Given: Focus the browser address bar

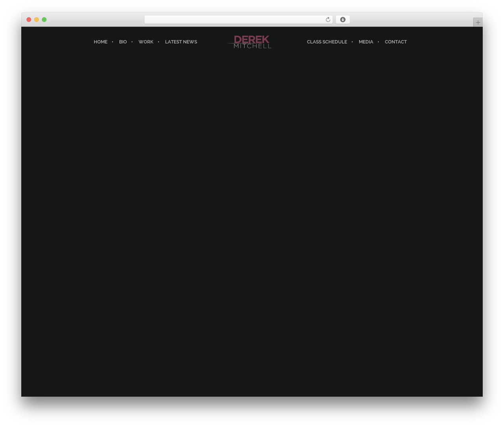Looking at the screenshot, I should tap(239, 20).
